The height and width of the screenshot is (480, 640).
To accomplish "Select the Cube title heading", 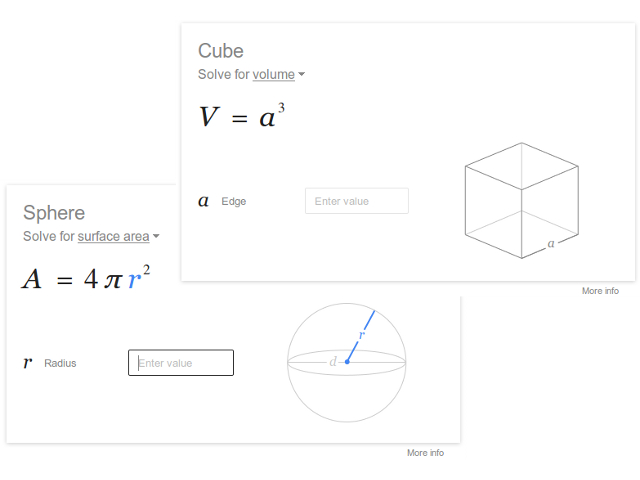I will tap(221, 51).
